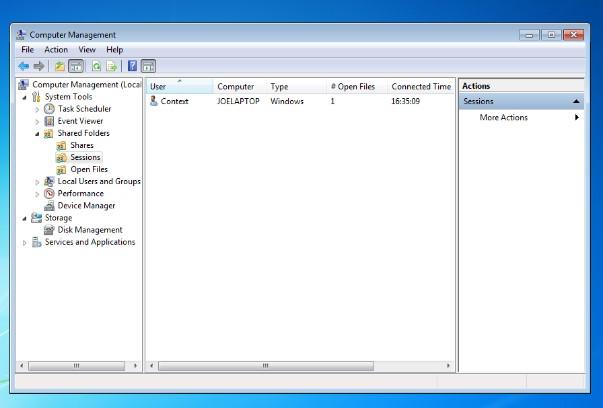
Task: Click the Services and Applications icon
Action: pyautogui.click(x=37, y=242)
